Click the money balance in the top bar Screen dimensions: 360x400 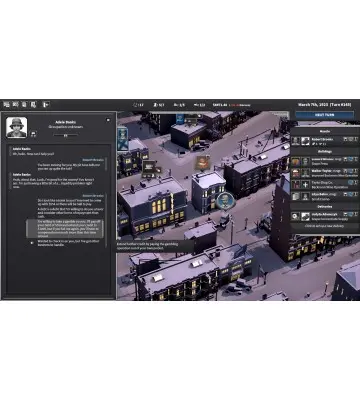(220, 105)
